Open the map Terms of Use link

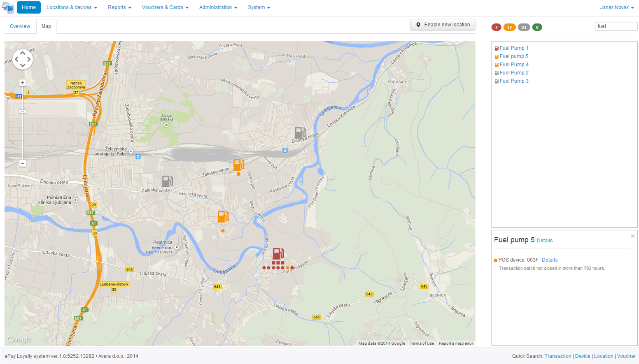point(422,343)
